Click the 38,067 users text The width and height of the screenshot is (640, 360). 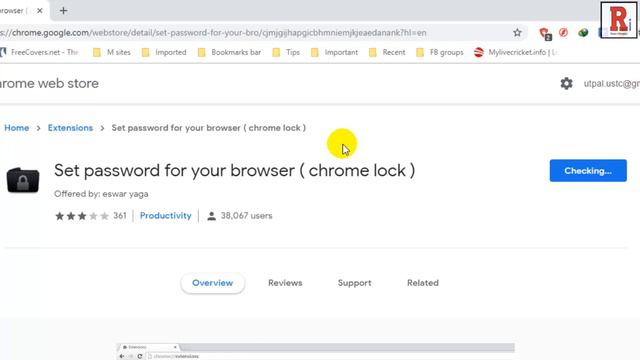pos(247,216)
